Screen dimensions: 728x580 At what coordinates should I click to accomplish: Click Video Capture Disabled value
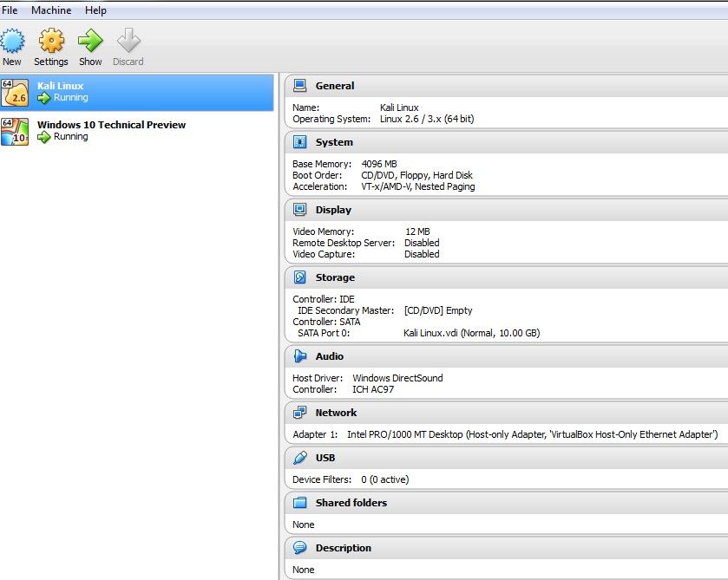point(422,254)
